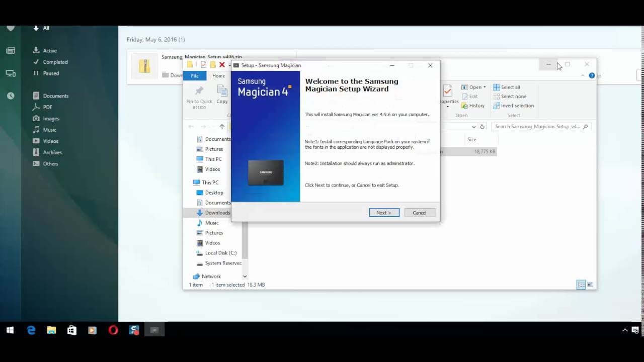Switch to the Home tab in Explorer
Screen dimensions: 644x362
[x=218, y=76]
